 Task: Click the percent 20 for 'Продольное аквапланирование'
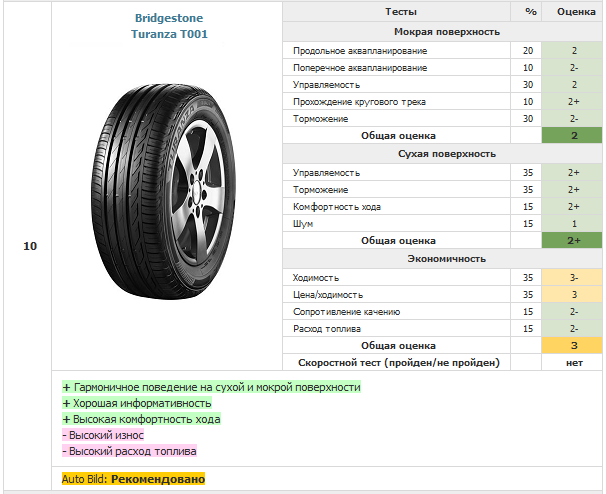[x=528, y=51]
